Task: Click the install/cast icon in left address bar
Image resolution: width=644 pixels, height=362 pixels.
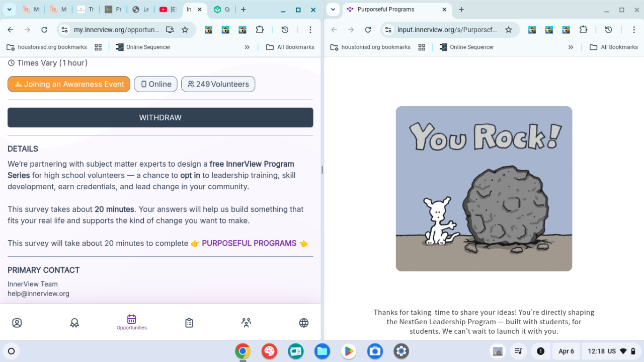Action: pos(170,30)
